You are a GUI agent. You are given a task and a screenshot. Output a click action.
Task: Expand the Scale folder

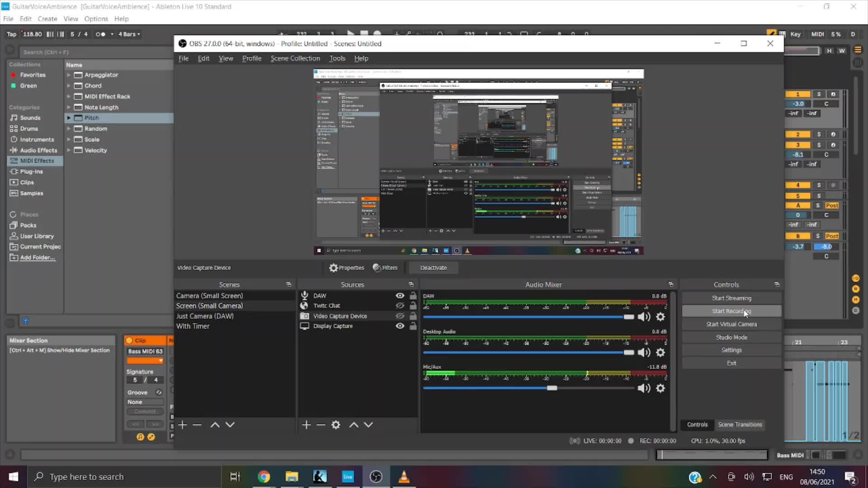[x=69, y=139]
